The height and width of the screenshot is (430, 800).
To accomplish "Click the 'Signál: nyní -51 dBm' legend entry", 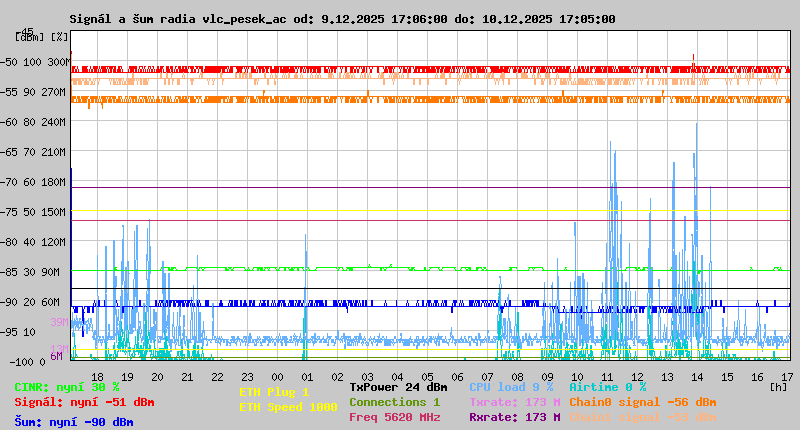I will coord(84,402).
